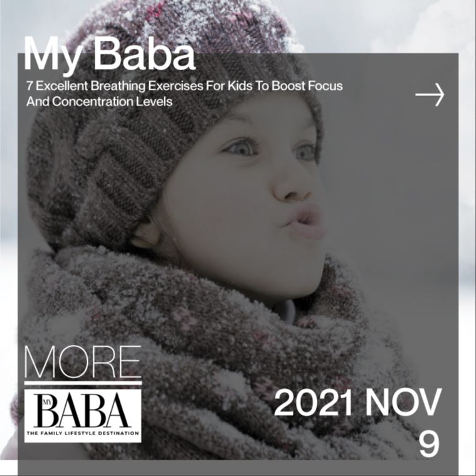Select the My Baba title heading
The width and height of the screenshot is (476, 476).
[109, 55]
